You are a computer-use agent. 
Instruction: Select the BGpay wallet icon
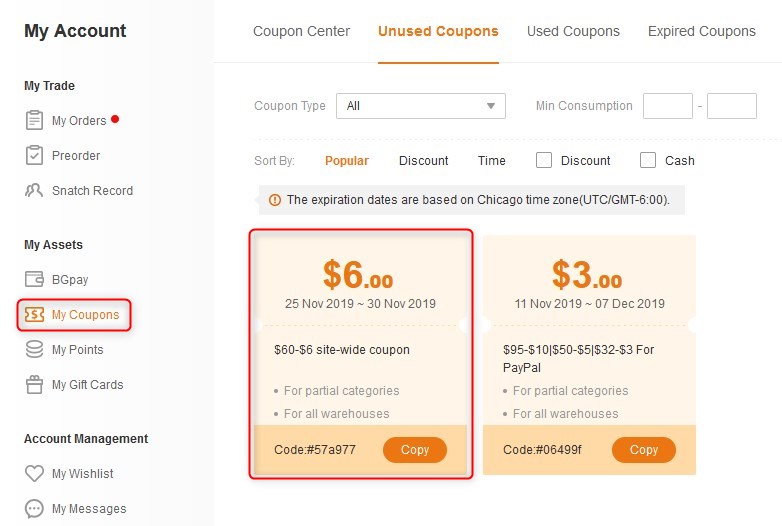pyautogui.click(x=34, y=279)
